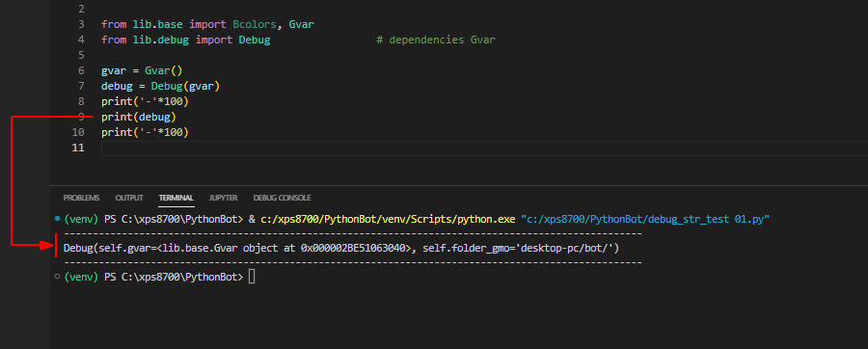Click the '# dependencies Gvar' comment

click(x=436, y=40)
